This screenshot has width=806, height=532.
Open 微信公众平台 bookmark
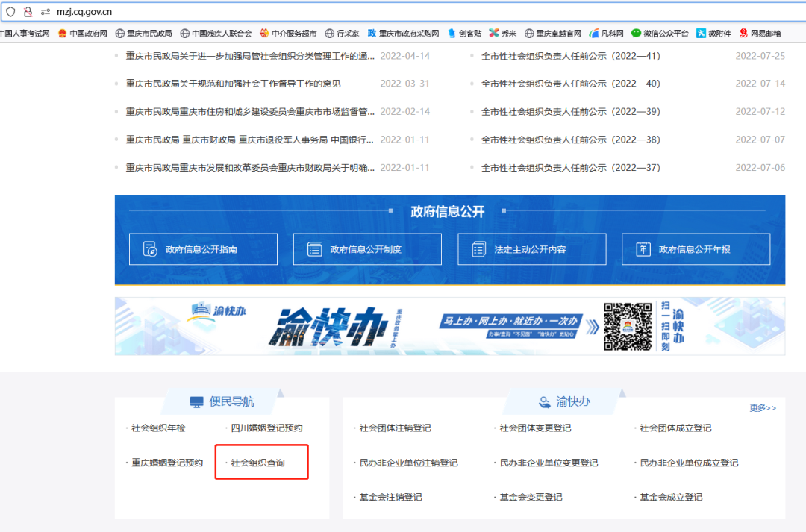pyautogui.click(x=660, y=34)
